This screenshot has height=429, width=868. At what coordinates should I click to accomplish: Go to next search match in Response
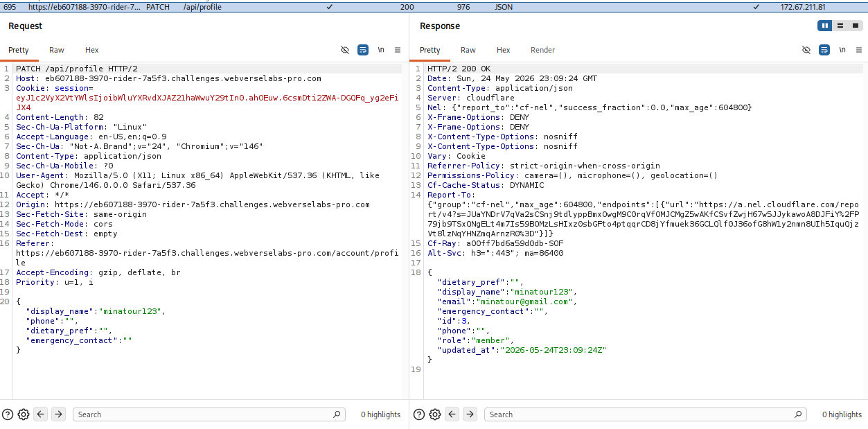[x=470, y=414]
